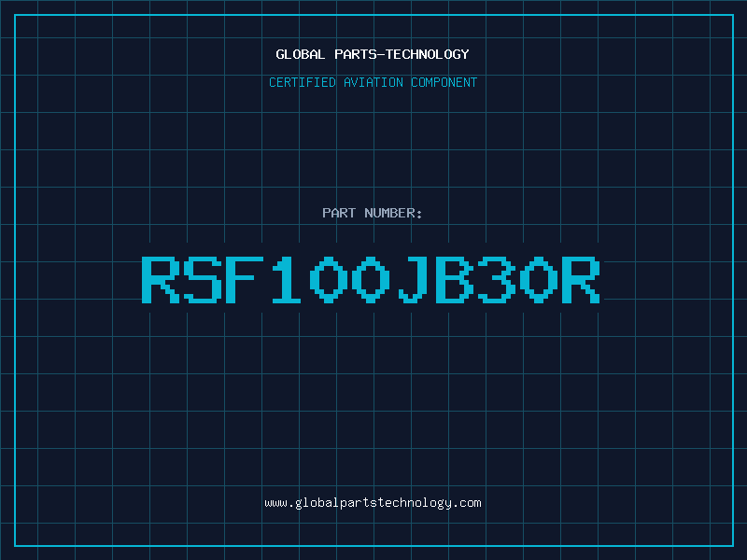This screenshot has height=560, width=747.
Task: Click the letter F in the part number
Action: [245, 279]
